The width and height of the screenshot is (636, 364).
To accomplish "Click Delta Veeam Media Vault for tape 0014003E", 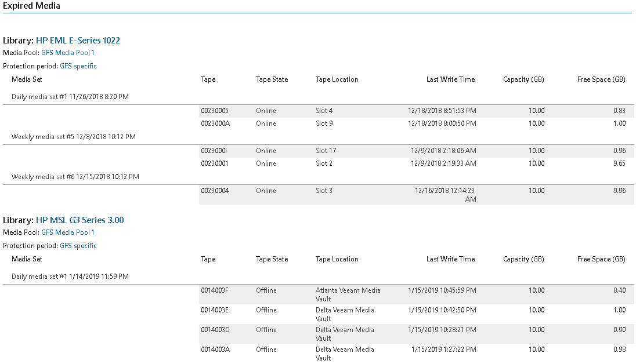I will tap(345, 314).
